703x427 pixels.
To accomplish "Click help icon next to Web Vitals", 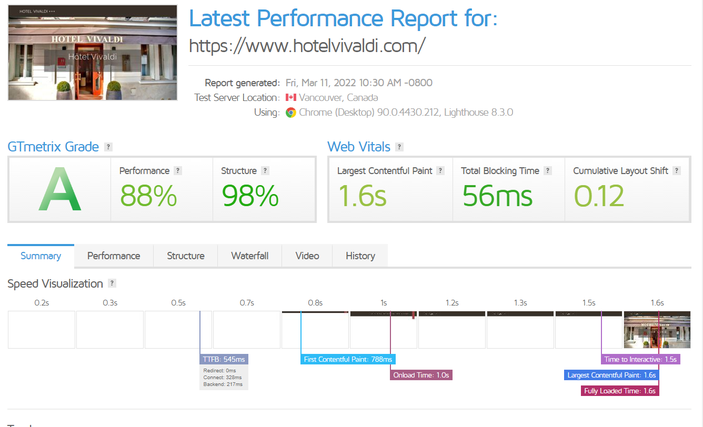I will 399,147.
